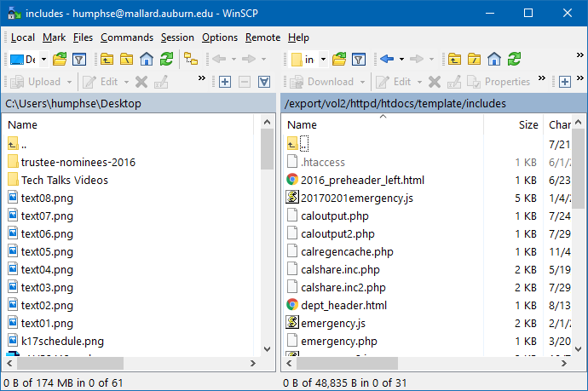Open the Help menu
The image size is (588, 391).
298,37
